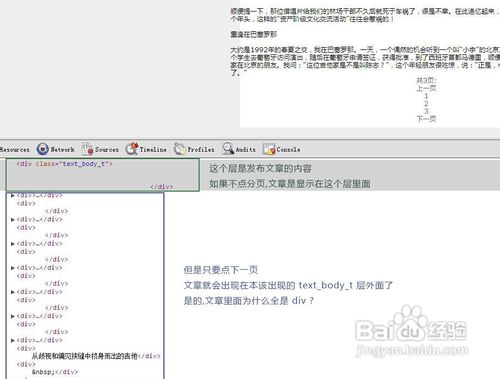Click the 共3页 page count text
This screenshot has height=379, width=500.
click(426, 80)
